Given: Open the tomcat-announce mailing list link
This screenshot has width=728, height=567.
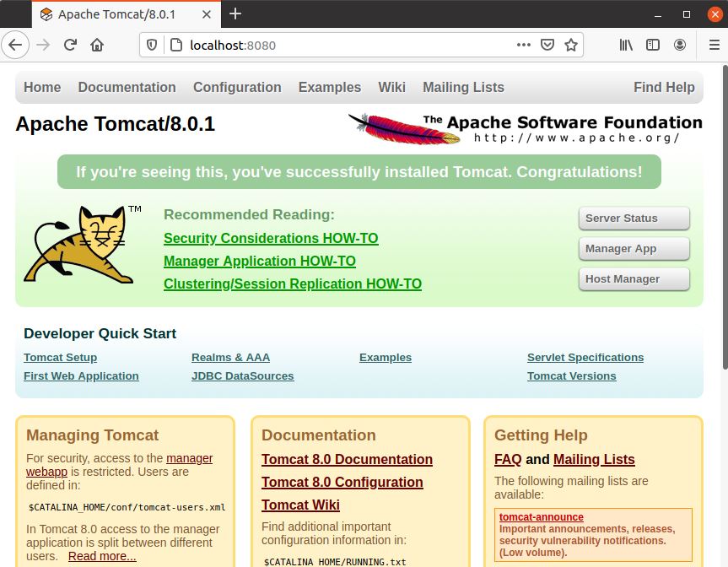Looking at the screenshot, I should click(542, 517).
